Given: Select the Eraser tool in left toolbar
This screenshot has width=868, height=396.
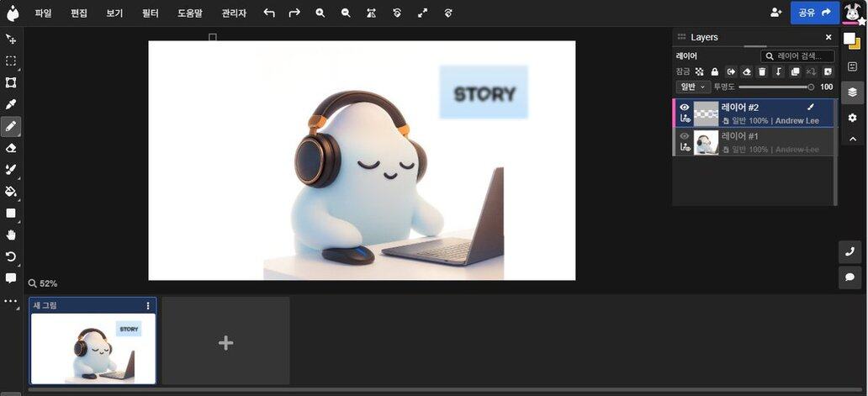Looking at the screenshot, I should click(x=11, y=148).
